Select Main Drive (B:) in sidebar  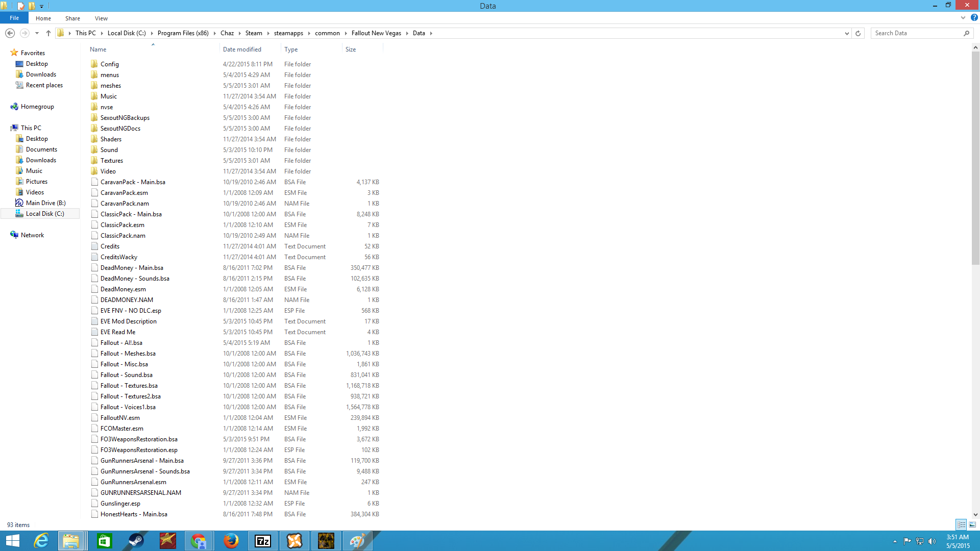45,203
